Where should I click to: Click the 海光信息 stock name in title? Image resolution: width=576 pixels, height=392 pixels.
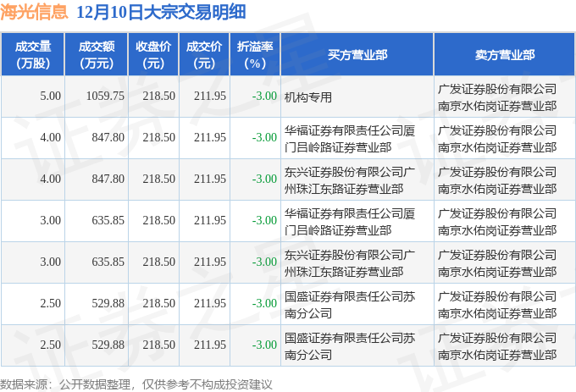point(34,12)
